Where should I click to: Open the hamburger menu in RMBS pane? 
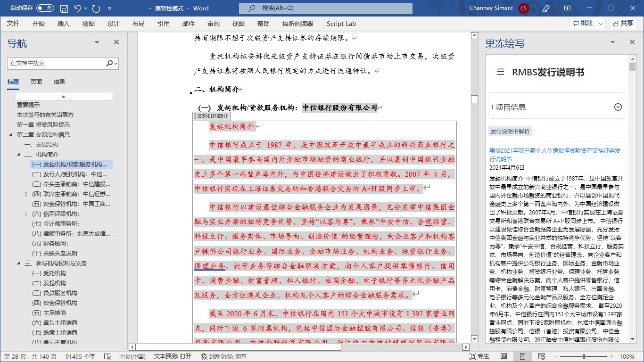tap(501, 72)
